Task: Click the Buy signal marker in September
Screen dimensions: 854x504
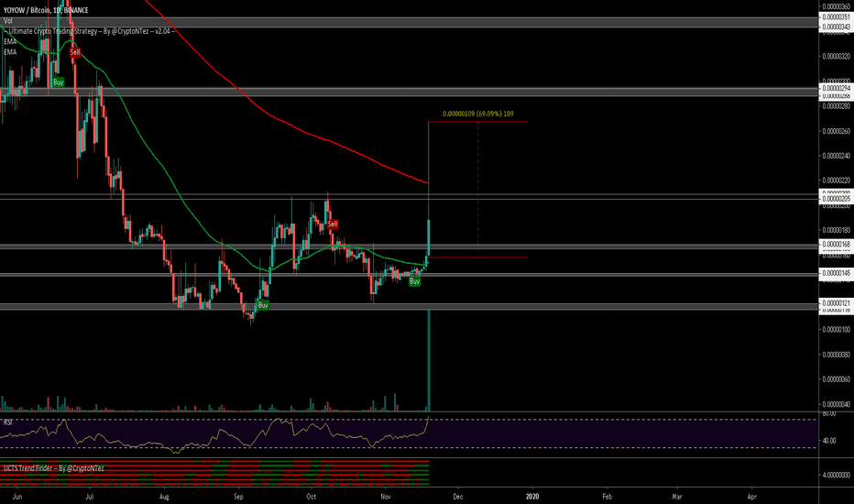Action: coord(263,305)
